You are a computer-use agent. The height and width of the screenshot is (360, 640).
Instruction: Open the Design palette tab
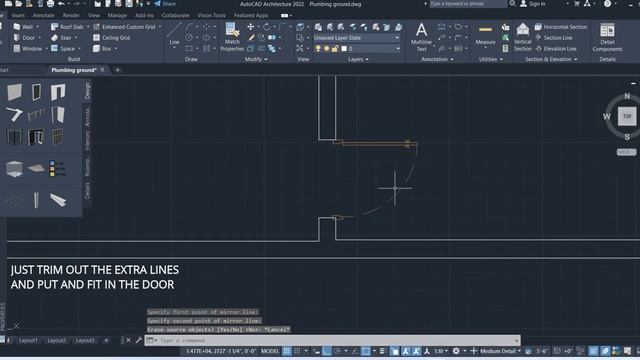(x=87, y=91)
